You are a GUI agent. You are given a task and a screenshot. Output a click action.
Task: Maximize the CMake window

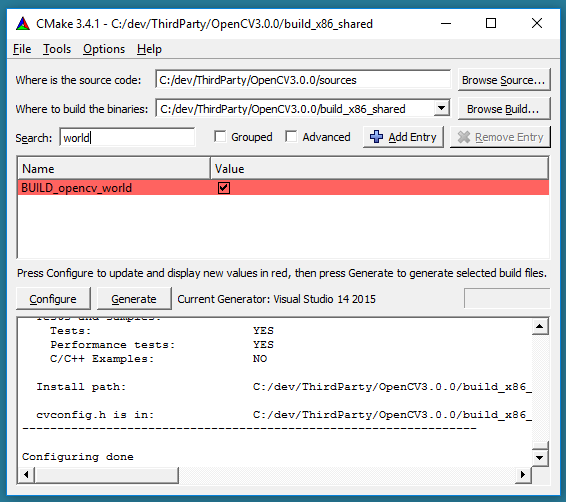pyautogui.click(x=491, y=23)
